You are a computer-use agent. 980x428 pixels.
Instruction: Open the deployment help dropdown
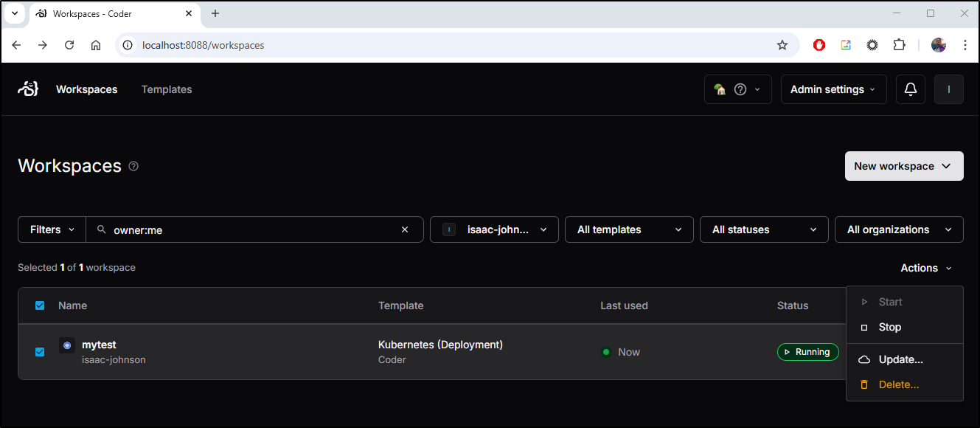click(x=738, y=89)
